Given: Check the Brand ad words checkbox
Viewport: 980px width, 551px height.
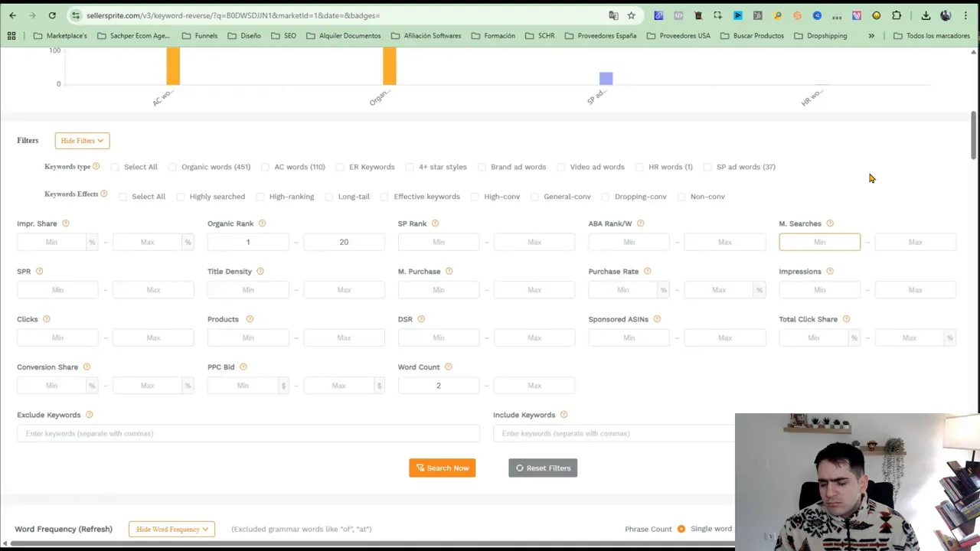Looking at the screenshot, I should (482, 167).
